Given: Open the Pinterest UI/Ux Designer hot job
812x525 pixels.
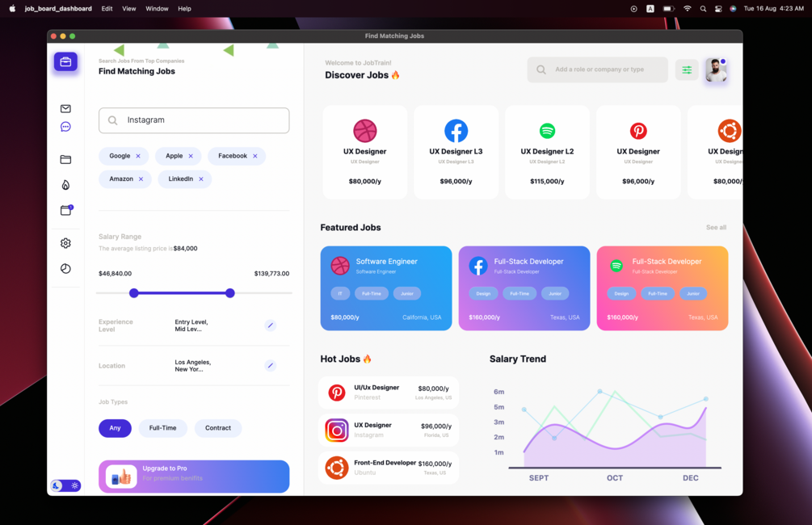Looking at the screenshot, I should (x=389, y=393).
